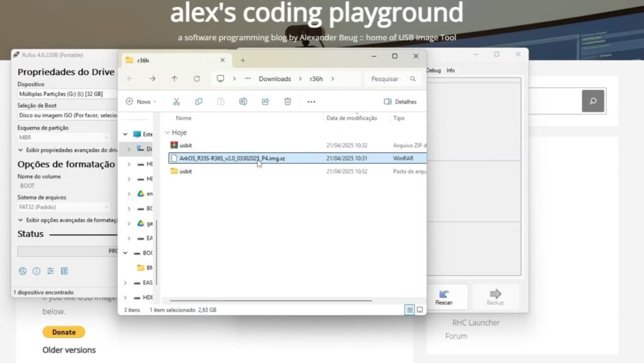Select the ArkOS_R35S-R36S img.xz file

[x=297, y=158]
